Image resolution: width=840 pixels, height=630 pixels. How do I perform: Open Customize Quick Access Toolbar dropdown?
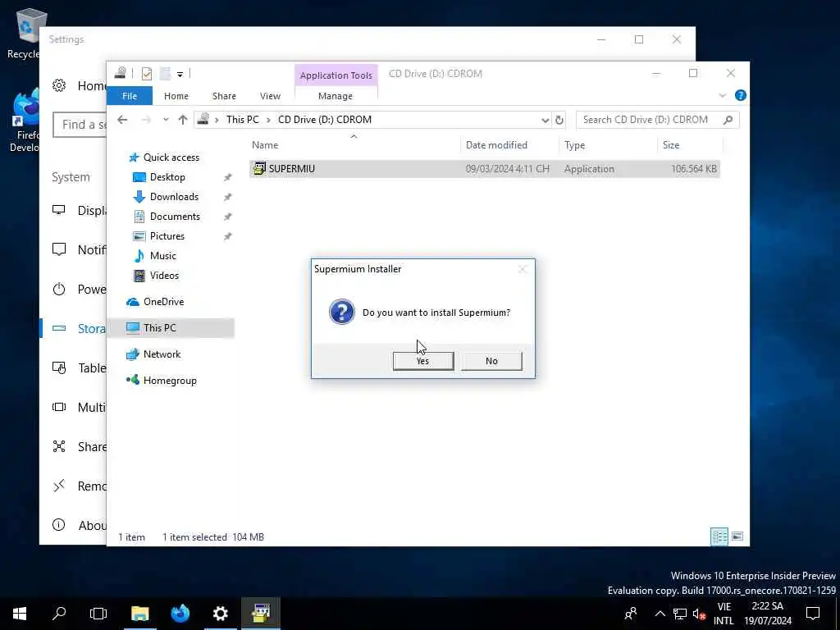point(180,74)
